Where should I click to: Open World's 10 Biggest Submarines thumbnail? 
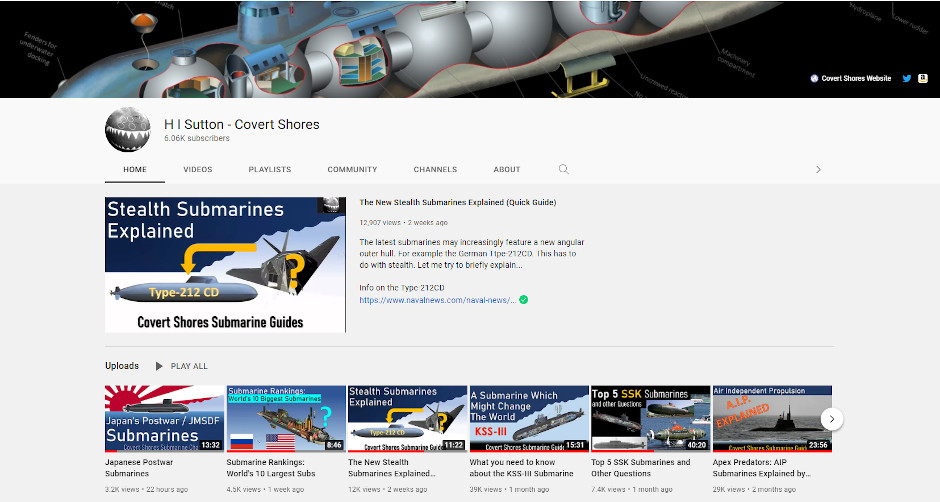click(286, 419)
